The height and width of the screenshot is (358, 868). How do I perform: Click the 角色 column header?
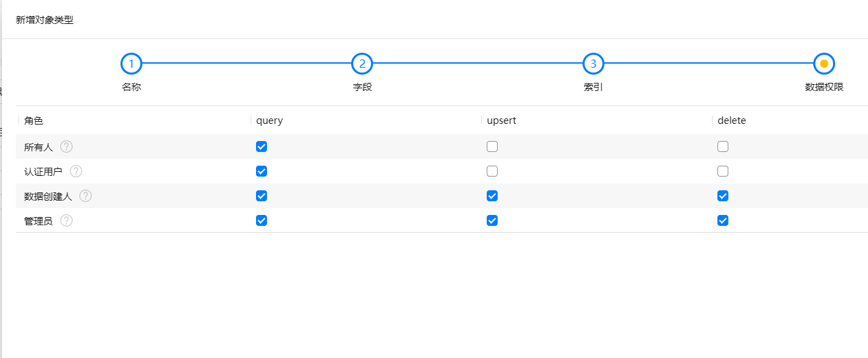(34, 120)
